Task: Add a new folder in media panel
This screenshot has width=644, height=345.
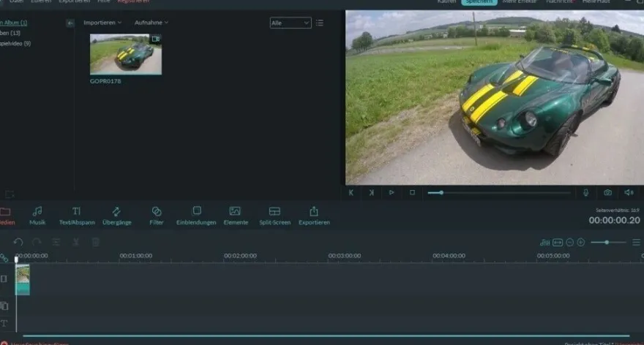Action: [x=10, y=194]
